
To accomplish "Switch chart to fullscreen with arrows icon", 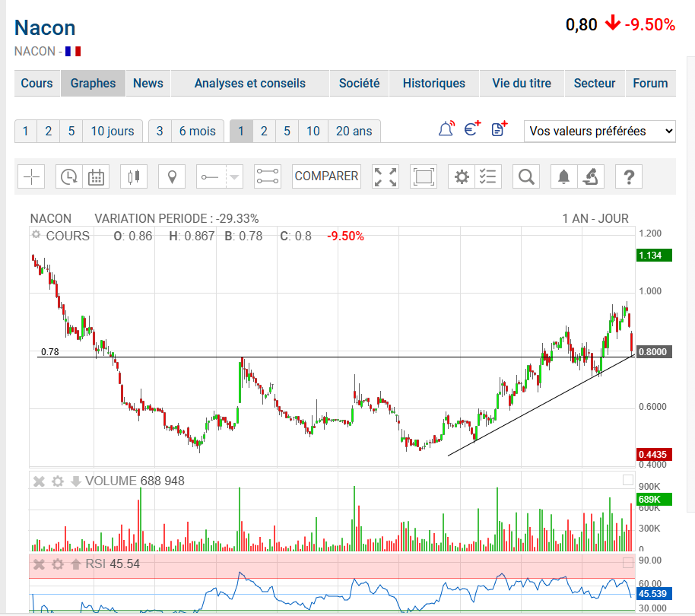I will (386, 176).
